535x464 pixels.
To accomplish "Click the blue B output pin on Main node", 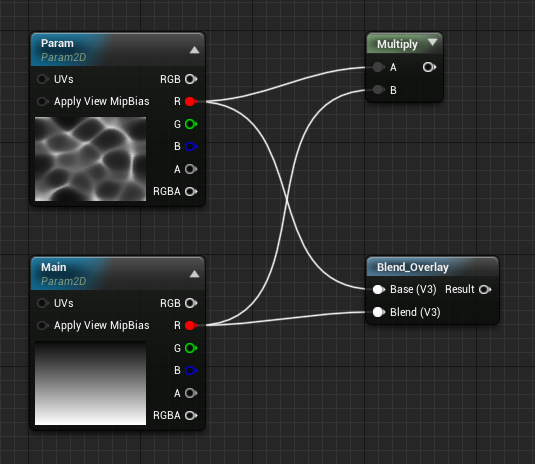I will click(191, 371).
